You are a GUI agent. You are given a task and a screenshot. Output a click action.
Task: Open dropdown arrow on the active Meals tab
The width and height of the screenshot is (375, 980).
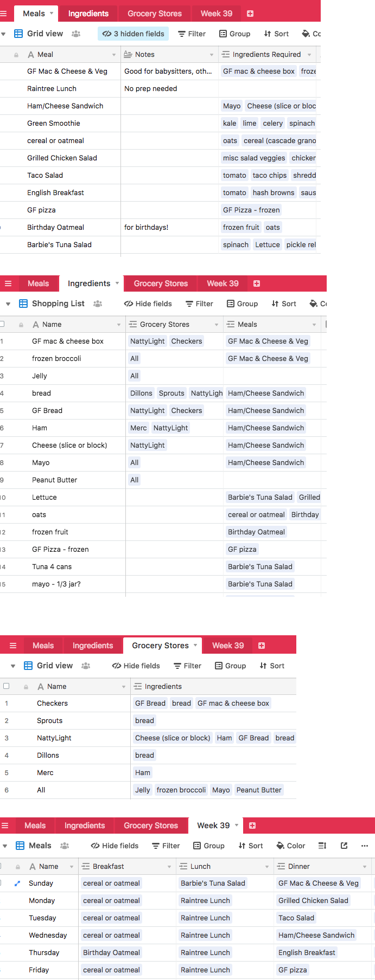pos(52,13)
